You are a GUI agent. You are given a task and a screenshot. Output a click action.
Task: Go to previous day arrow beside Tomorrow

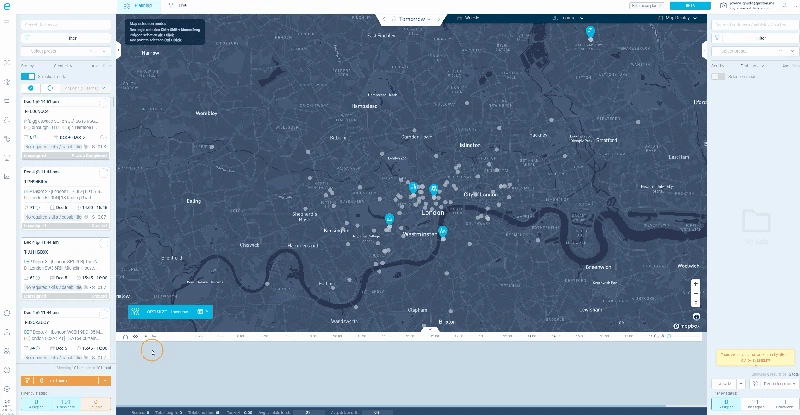385,19
